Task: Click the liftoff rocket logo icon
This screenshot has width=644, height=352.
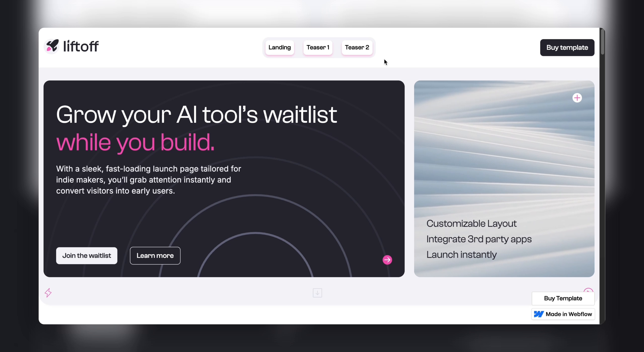Action: click(52, 46)
